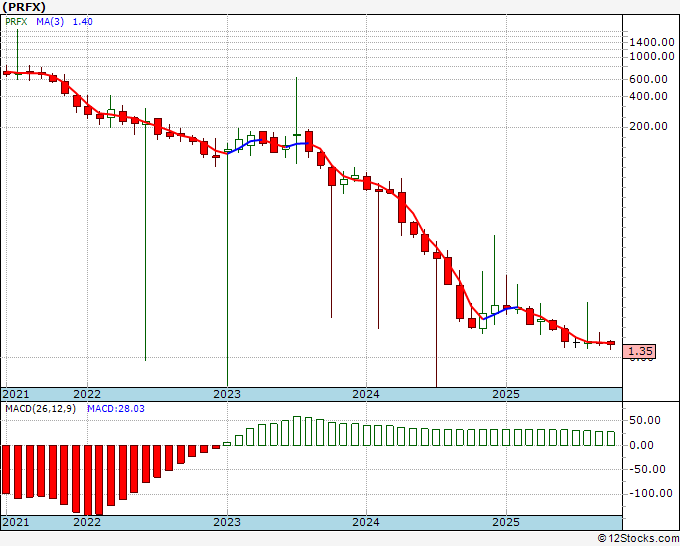Click the -50.00 MACD axis label
Screen dimensions: 680x546
(645, 469)
